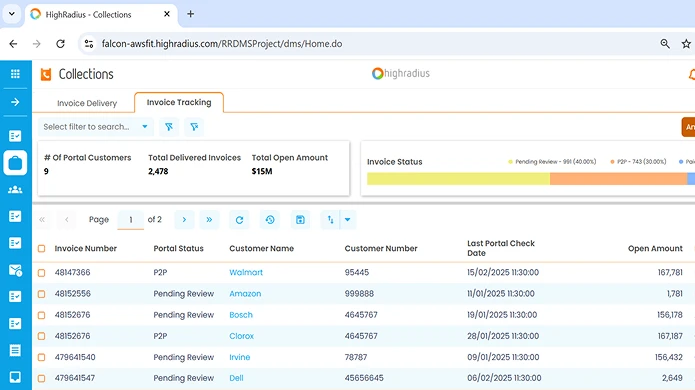
Task: Sort by Customer Name column header
Action: 262,248
